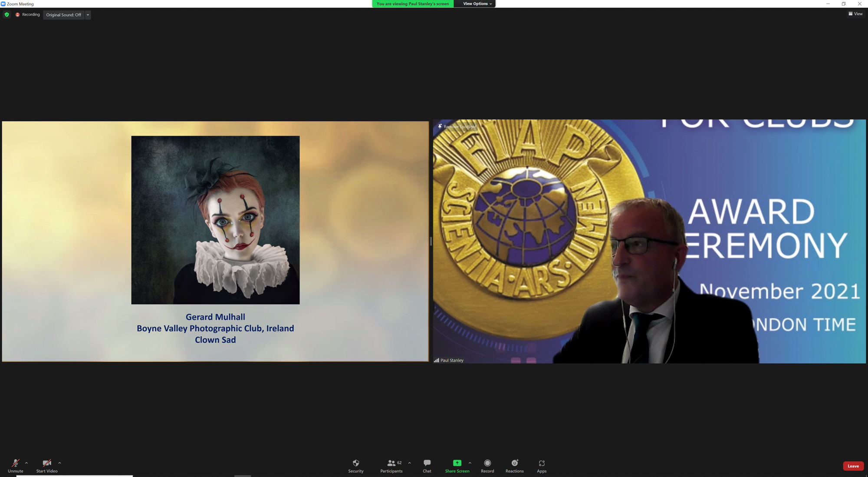Click the divider handle between shared screen and video
868x477 pixels.
431,241
